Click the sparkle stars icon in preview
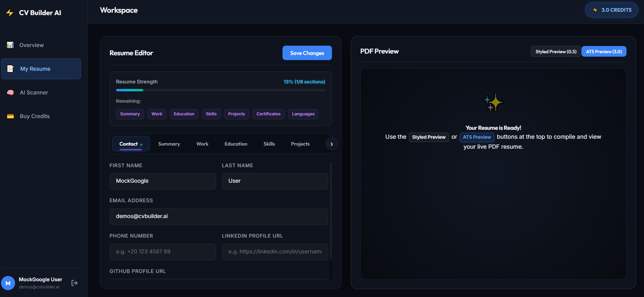Viewport: 644px width, 297px height. 493,102
